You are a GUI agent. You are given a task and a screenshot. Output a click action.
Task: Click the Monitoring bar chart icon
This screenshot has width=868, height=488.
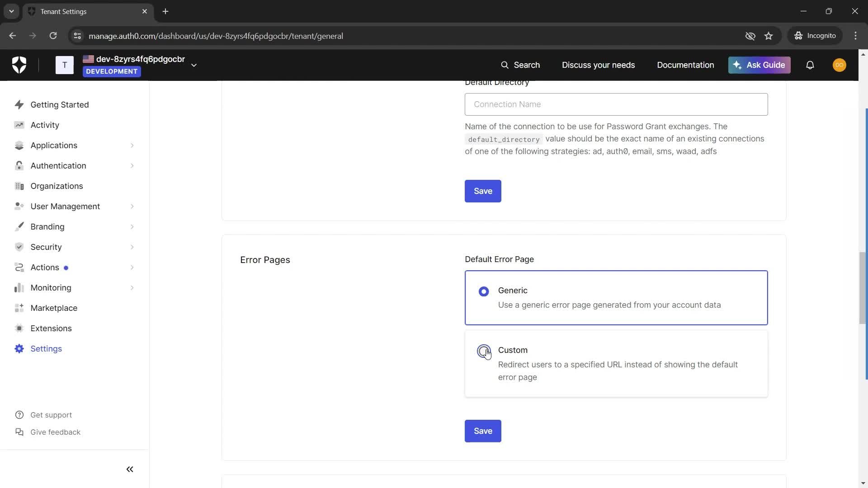[x=19, y=288]
